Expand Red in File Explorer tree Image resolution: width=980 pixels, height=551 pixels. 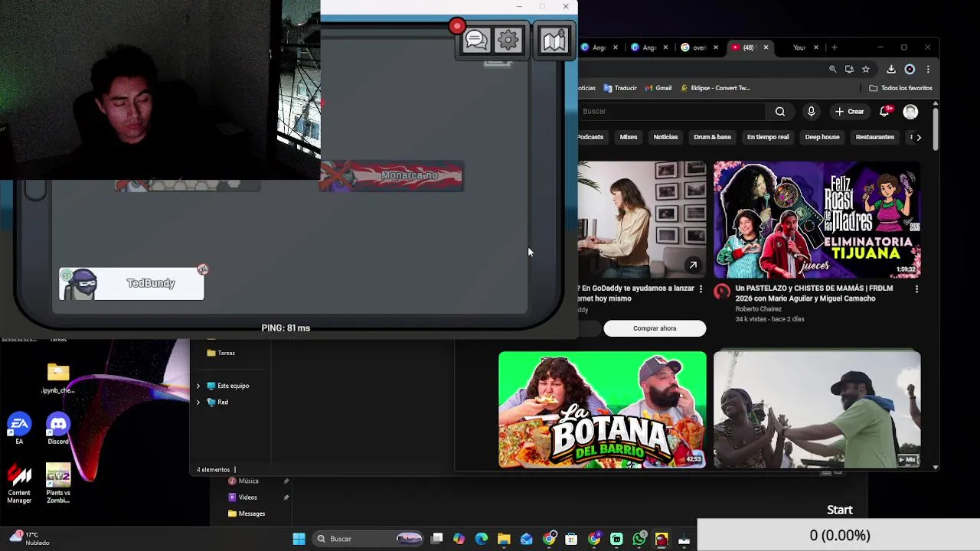(x=198, y=402)
